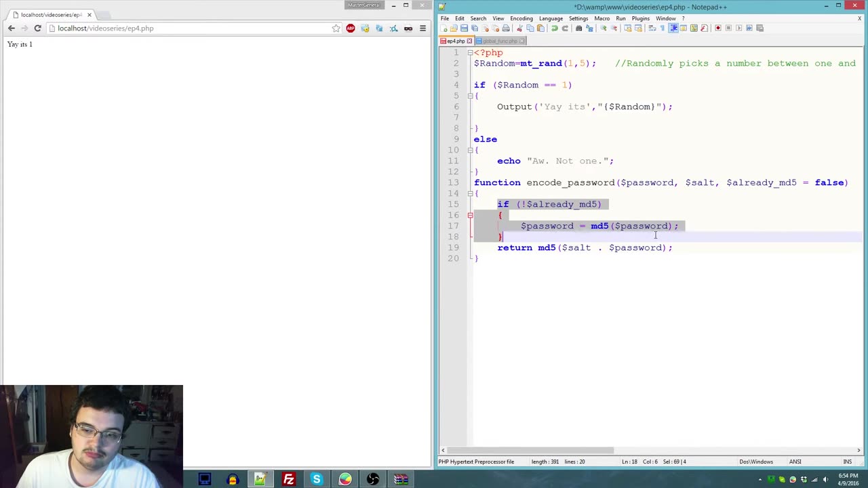Click the Cut scissors icon
Image resolution: width=868 pixels, height=488 pixels.
click(x=520, y=28)
